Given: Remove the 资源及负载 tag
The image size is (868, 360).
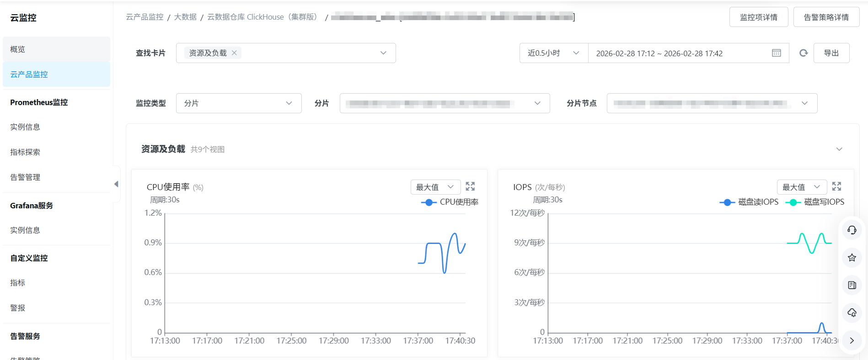Looking at the screenshot, I should tap(234, 53).
